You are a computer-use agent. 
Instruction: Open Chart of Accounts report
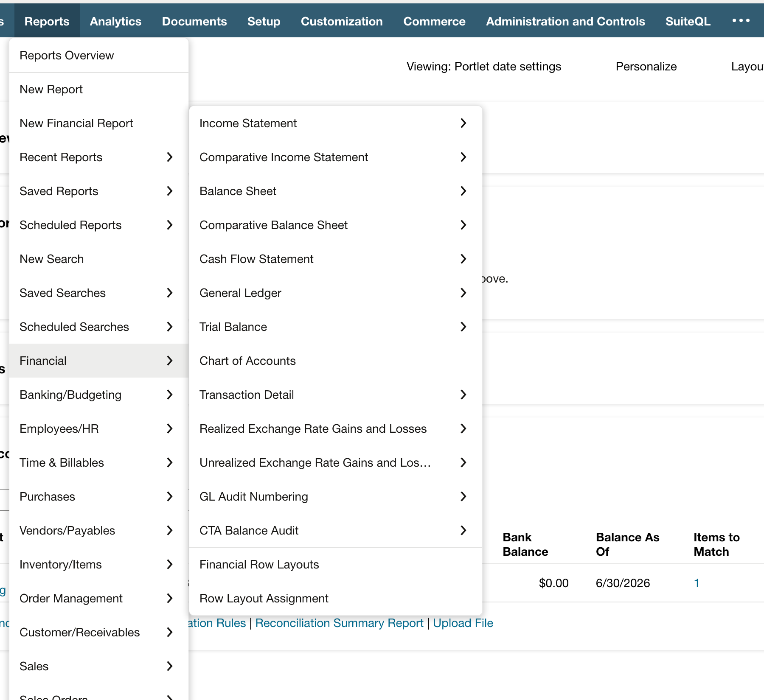tap(335, 361)
